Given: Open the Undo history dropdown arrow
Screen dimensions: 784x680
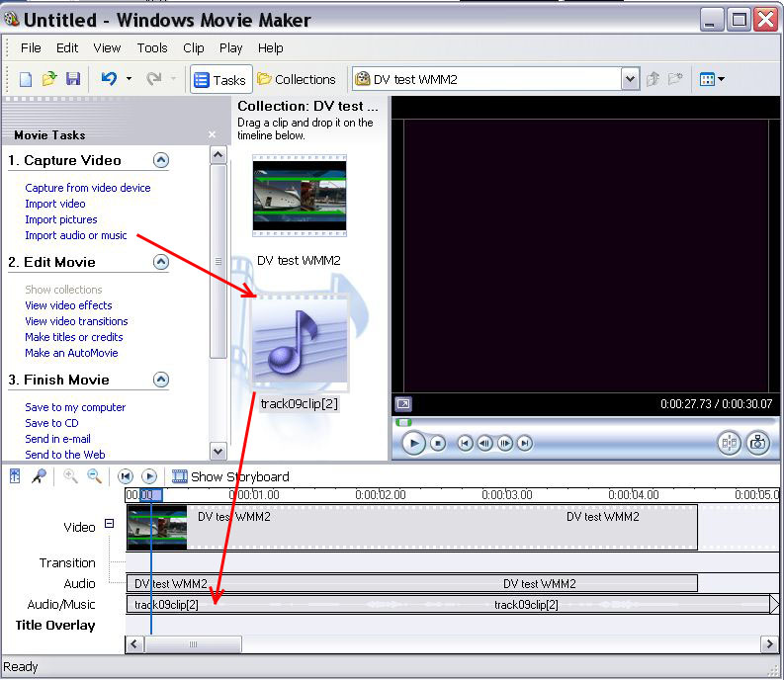Looking at the screenshot, I should tap(129, 78).
